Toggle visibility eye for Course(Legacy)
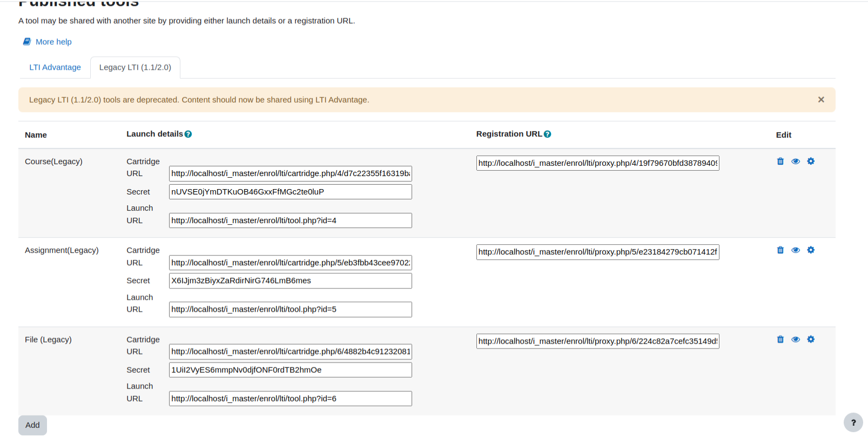Viewport: 868px width, 443px height. 796,161
